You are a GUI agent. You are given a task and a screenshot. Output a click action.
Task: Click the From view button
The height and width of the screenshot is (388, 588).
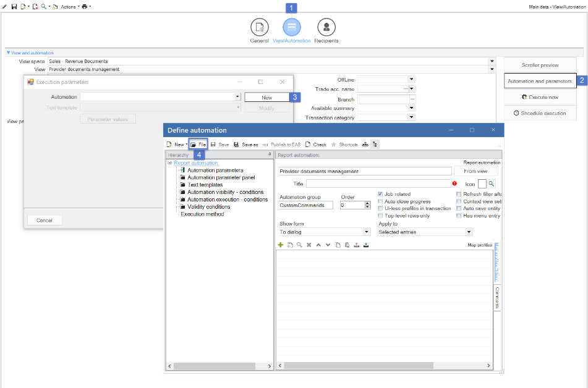click(x=475, y=171)
